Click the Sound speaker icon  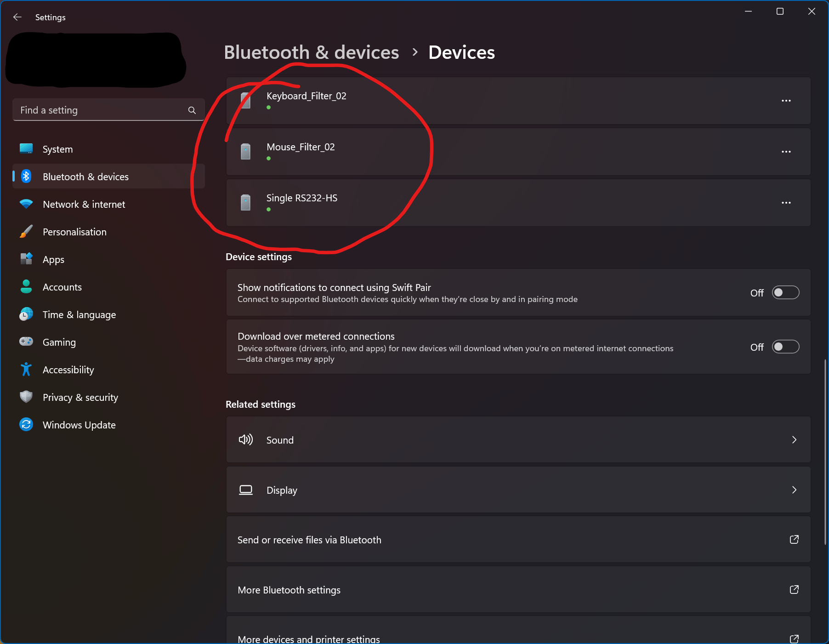[246, 440]
